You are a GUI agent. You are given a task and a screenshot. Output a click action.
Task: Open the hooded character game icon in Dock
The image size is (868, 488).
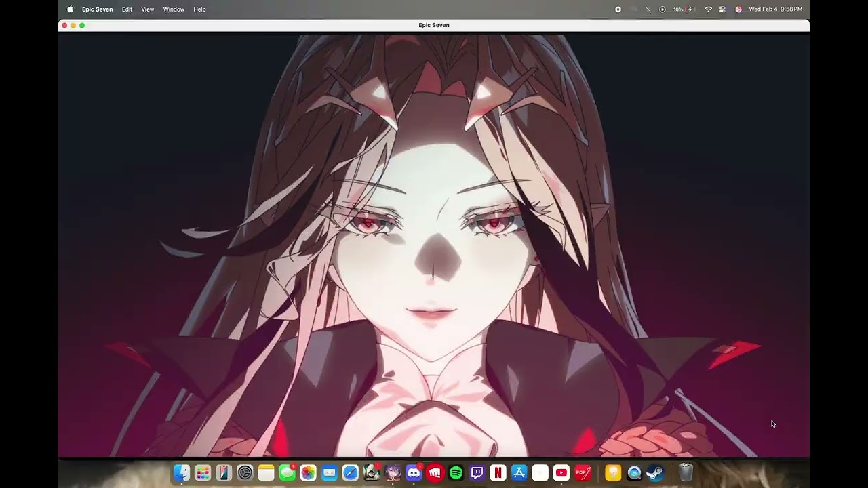372,472
